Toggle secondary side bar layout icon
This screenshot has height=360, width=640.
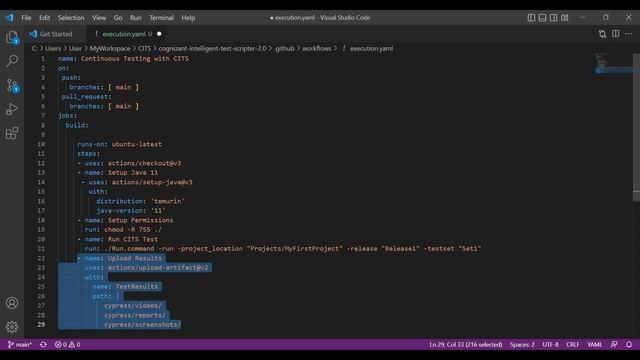click(x=553, y=18)
